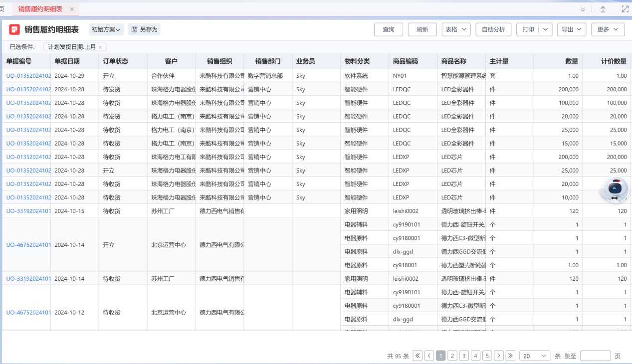
Task: Open the page size selector showing 20
Action: point(535,356)
